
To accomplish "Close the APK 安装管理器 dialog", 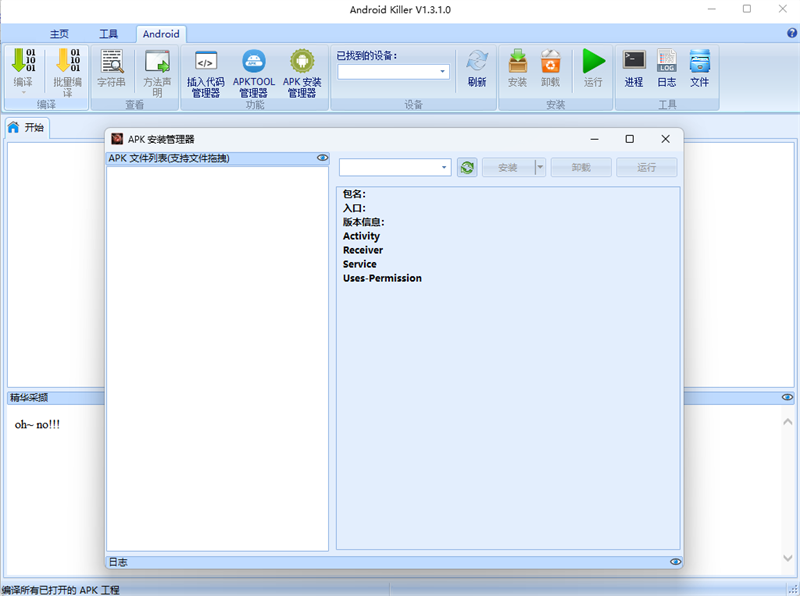I will (x=665, y=139).
